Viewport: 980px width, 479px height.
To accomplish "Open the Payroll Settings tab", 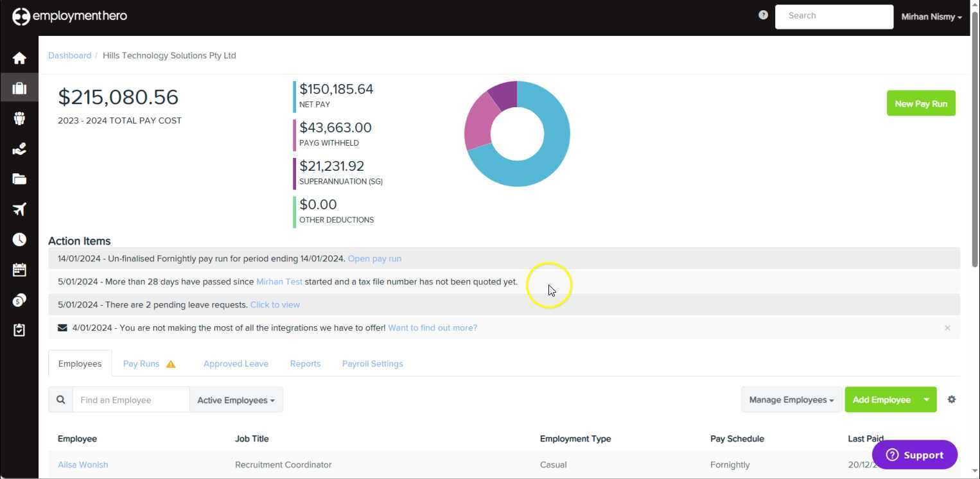I will click(x=372, y=363).
